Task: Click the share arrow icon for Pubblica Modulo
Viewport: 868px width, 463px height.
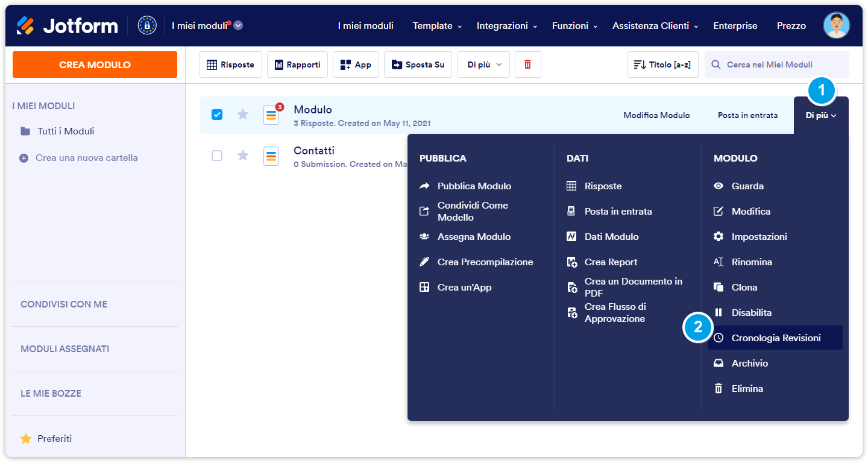Action: 424,186
